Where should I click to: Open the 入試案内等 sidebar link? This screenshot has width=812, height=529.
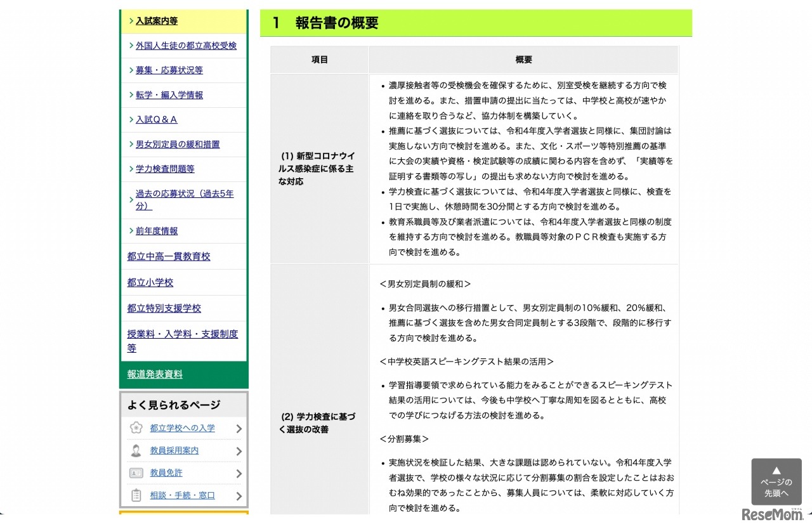pos(157,21)
